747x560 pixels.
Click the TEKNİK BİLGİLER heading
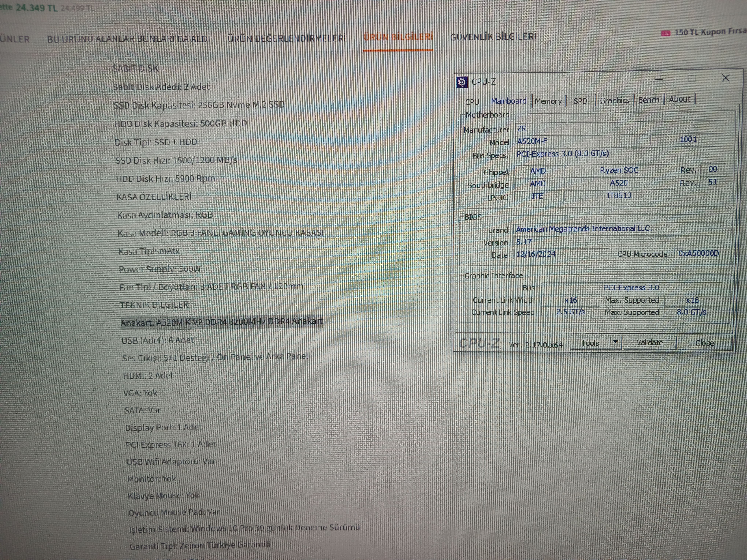[154, 305]
